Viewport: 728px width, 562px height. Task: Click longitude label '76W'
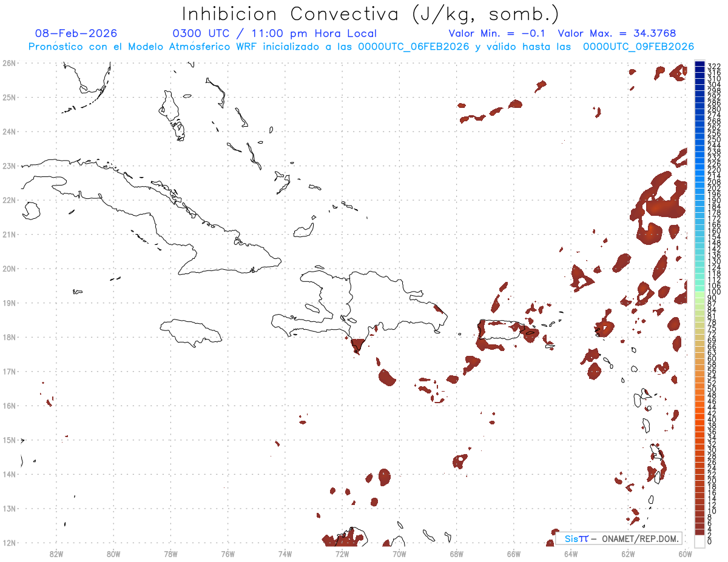(228, 553)
